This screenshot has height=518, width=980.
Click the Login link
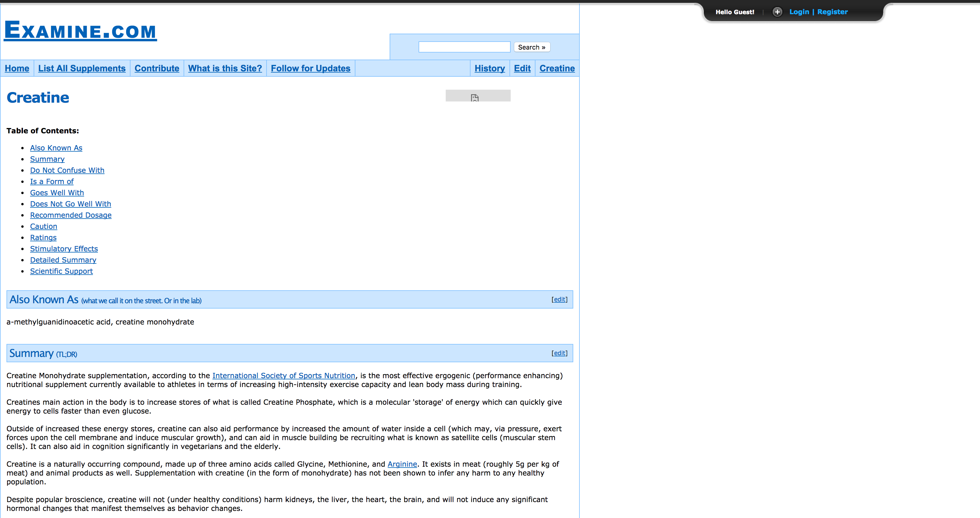(799, 12)
